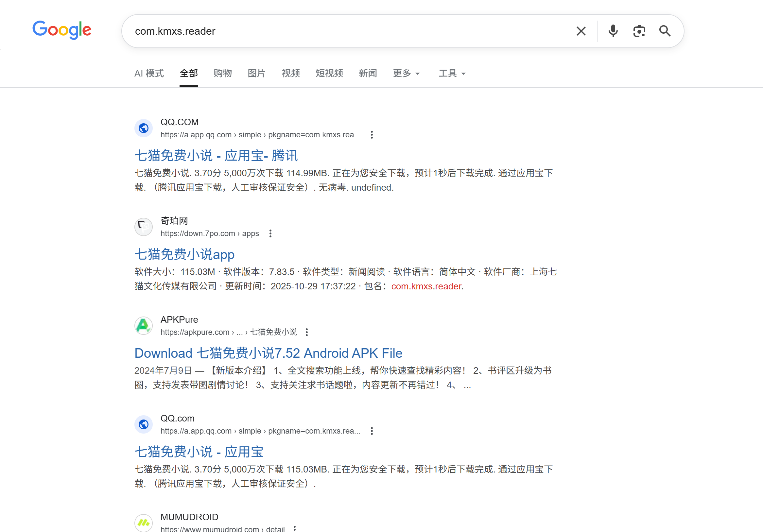
Task: Switch to the 图片 tab
Action: 256,73
